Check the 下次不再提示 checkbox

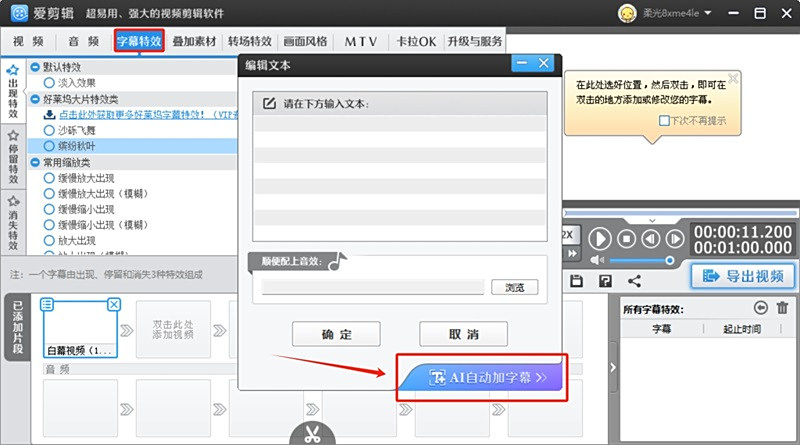(x=664, y=121)
